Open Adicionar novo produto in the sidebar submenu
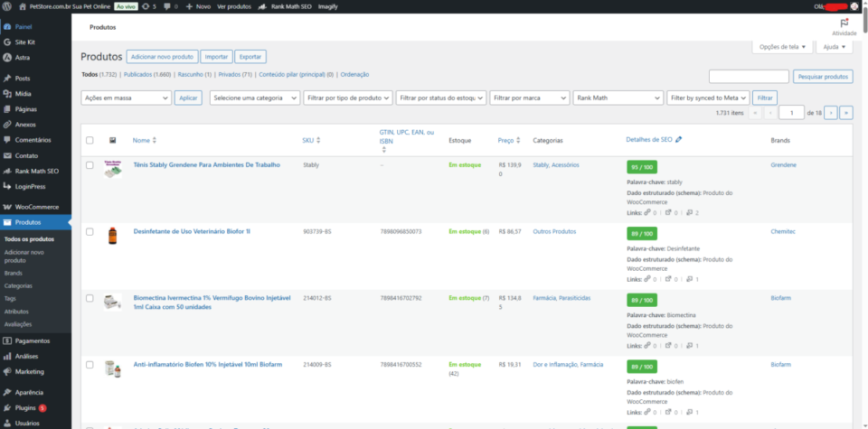The image size is (868, 429). pos(24,256)
